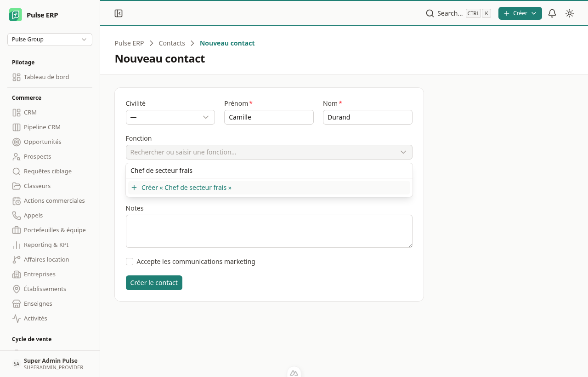
Task: Open the Fonction combobox chevron
Action: click(x=403, y=152)
